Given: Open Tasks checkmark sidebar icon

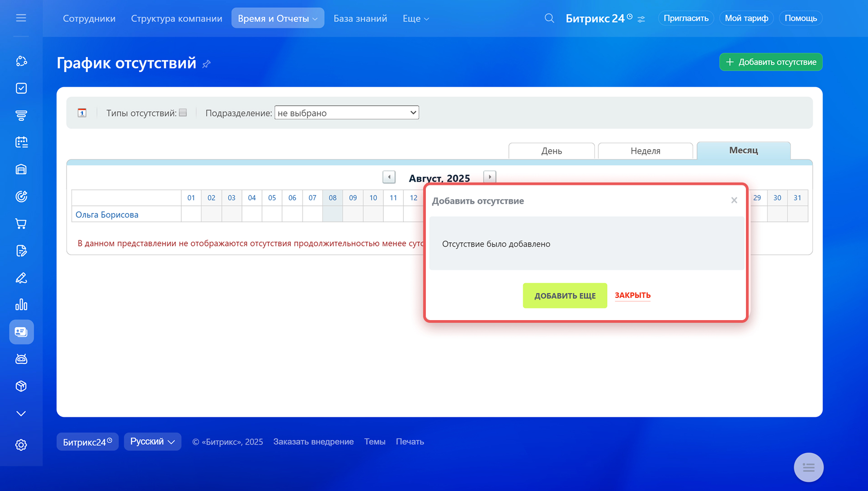Looking at the screenshot, I should pos(21,88).
